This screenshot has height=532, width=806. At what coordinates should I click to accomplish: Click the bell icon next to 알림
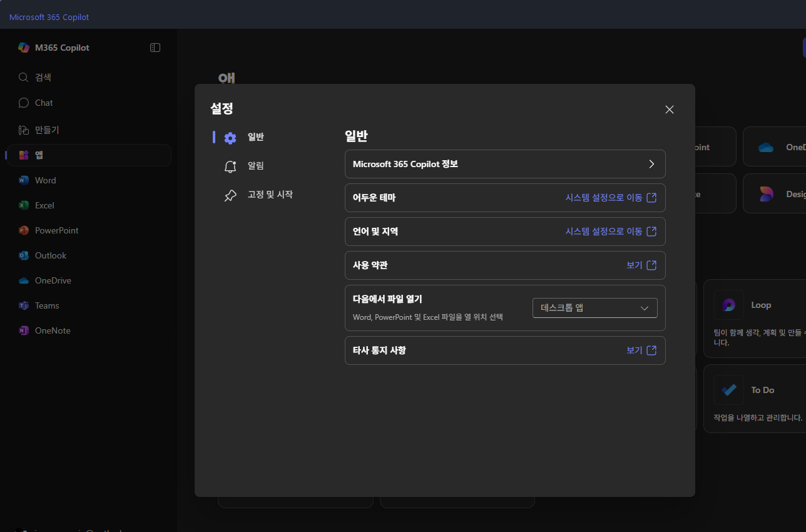[x=230, y=166]
